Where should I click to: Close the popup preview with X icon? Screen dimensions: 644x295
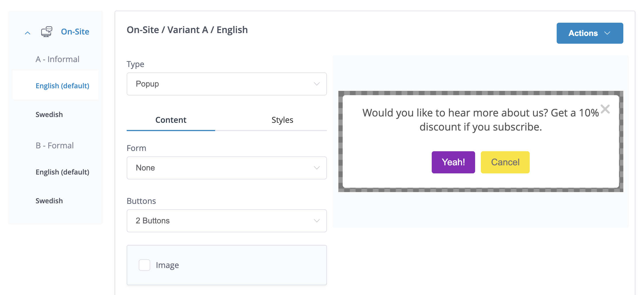pyautogui.click(x=605, y=109)
